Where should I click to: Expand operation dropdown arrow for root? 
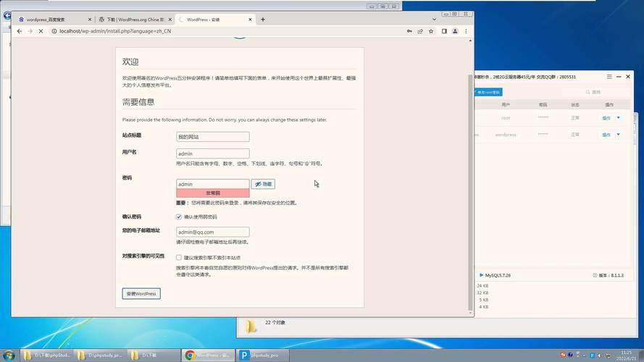click(618, 118)
